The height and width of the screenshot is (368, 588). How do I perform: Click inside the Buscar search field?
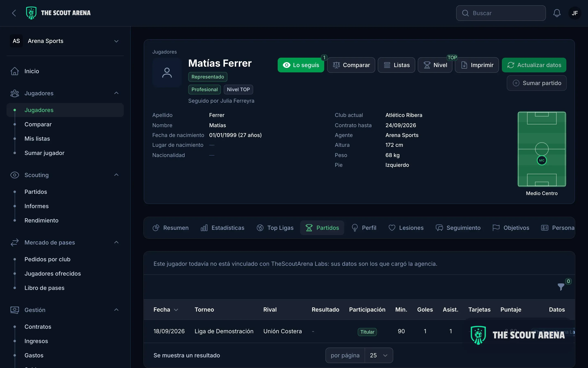point(501,13)
